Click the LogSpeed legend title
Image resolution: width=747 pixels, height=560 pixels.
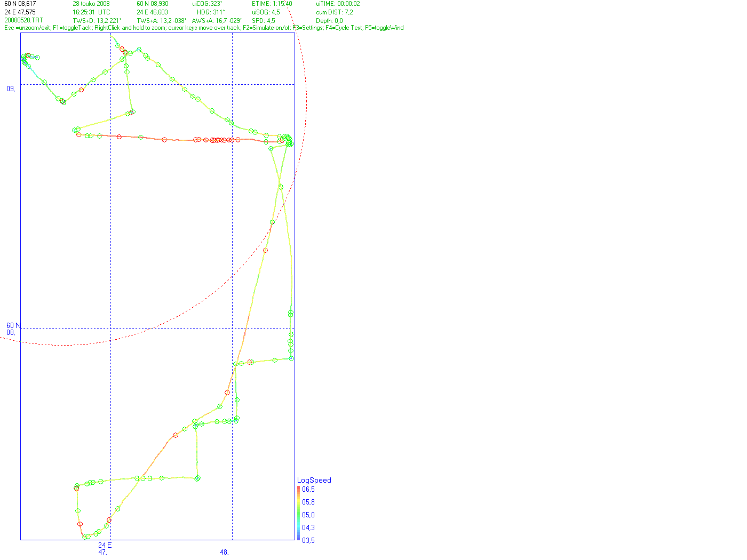click(x=314, y=480)
